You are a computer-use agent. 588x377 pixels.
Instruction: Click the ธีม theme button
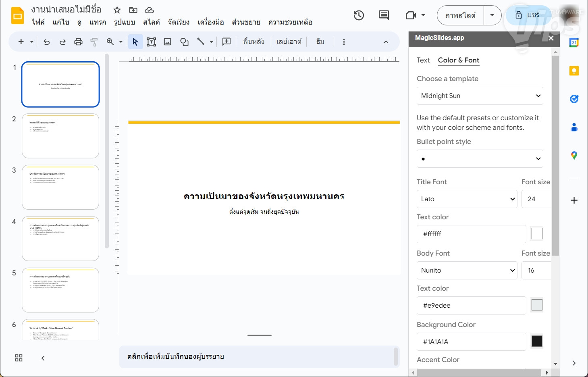[320, 42]
